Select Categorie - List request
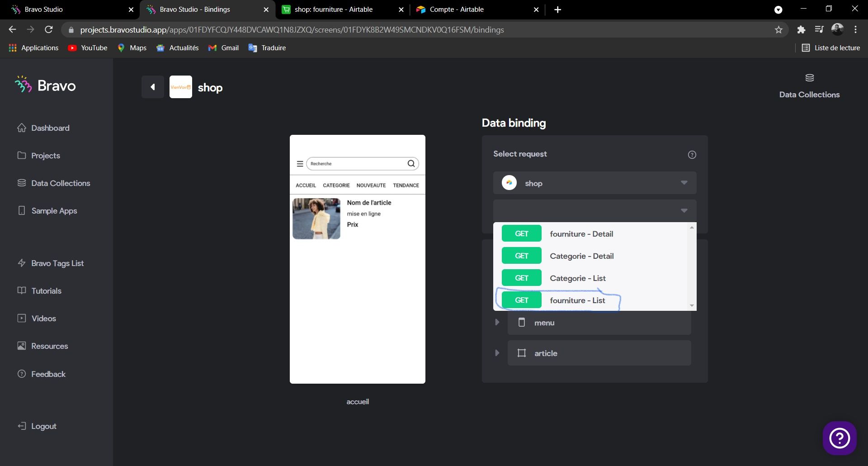Viewport: 868px width, 466px height. (591, 278)
